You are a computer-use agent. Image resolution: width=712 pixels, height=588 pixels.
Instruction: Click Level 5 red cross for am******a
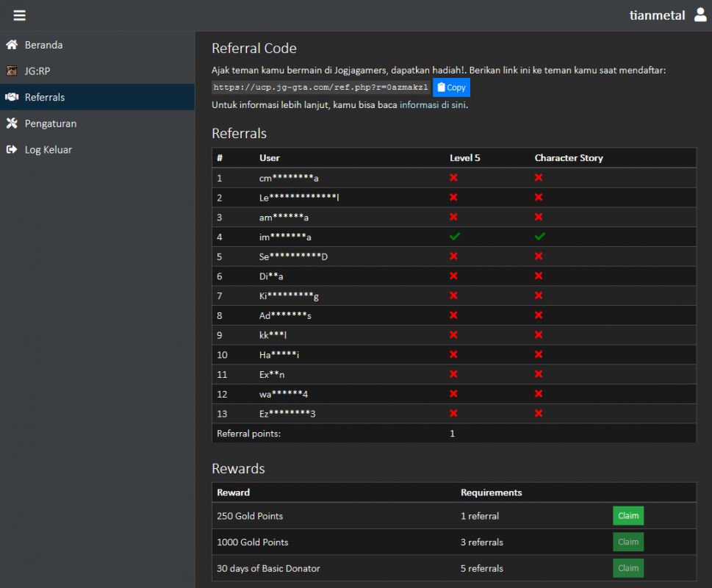[x=453, y=217]
